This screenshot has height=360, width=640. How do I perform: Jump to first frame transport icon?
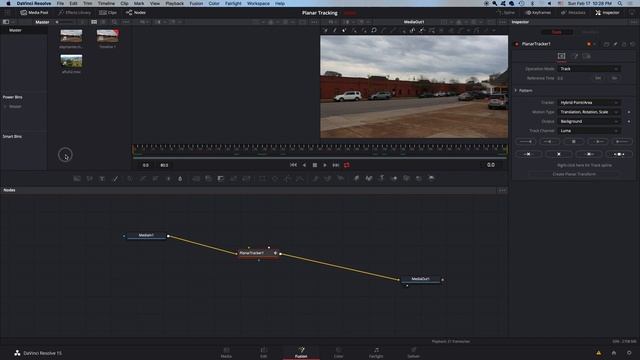tap(293, 165)
